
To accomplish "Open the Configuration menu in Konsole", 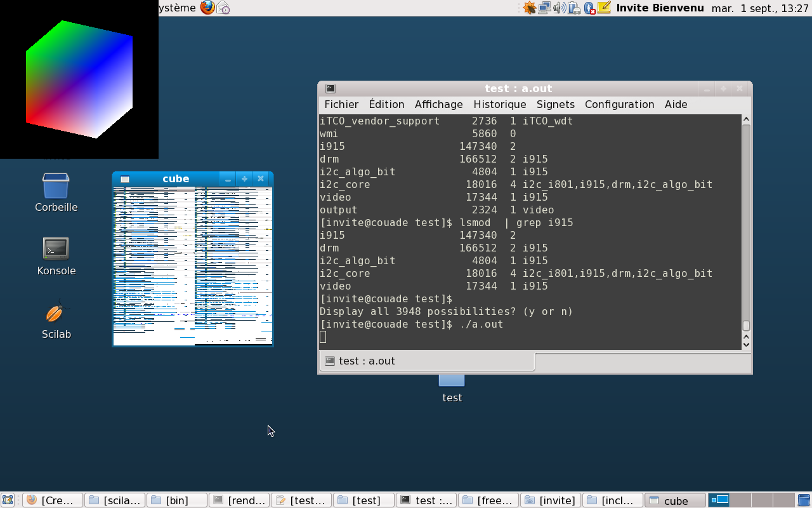I will coord(619,104).
